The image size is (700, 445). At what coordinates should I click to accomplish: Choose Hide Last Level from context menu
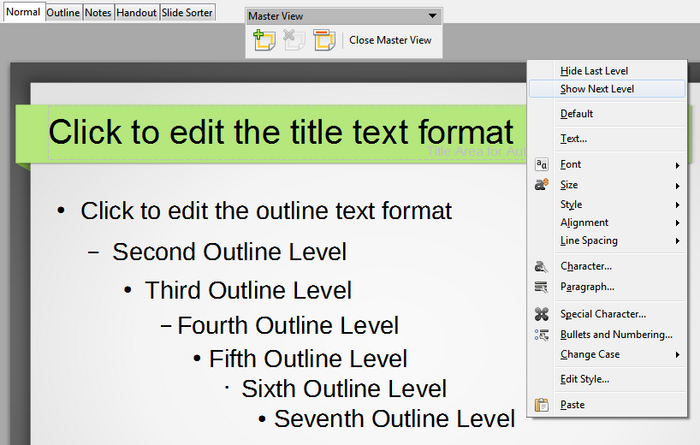[594, 71]
